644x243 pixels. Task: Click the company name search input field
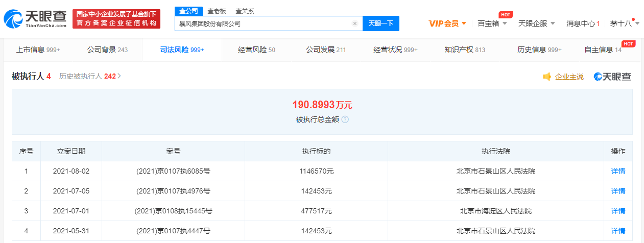(263, 23)
